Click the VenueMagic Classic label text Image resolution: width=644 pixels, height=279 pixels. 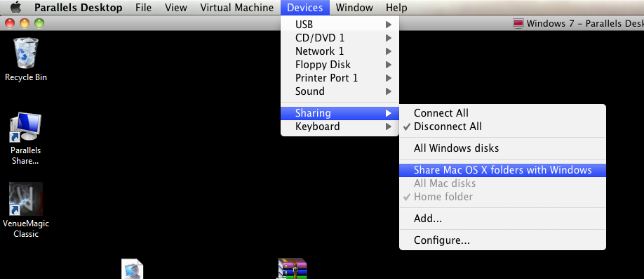[x=26, y=229]
